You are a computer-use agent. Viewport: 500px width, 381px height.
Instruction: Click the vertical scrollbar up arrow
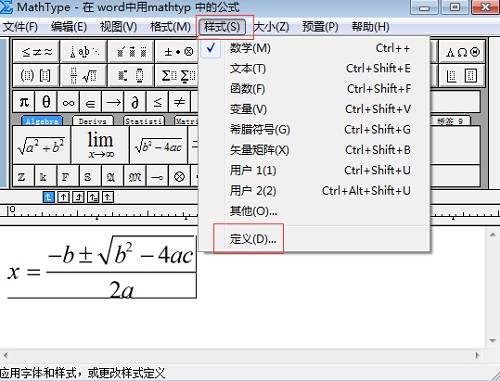[493, 235]
